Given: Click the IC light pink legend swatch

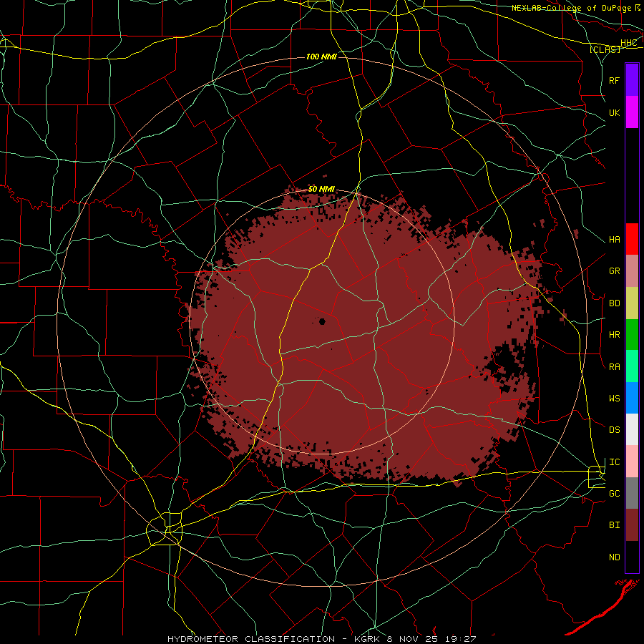Looking at the screenshot, I should [632, 462].
